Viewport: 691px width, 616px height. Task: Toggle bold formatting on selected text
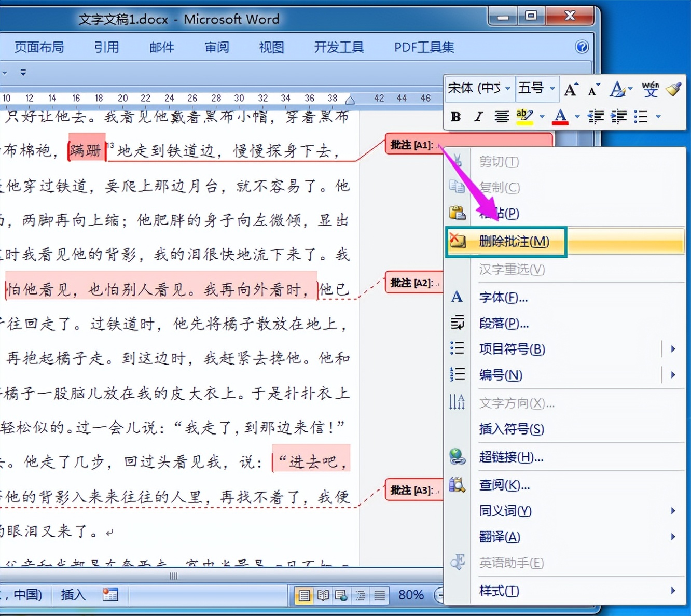pyautogui.click(x=455, y=117)
